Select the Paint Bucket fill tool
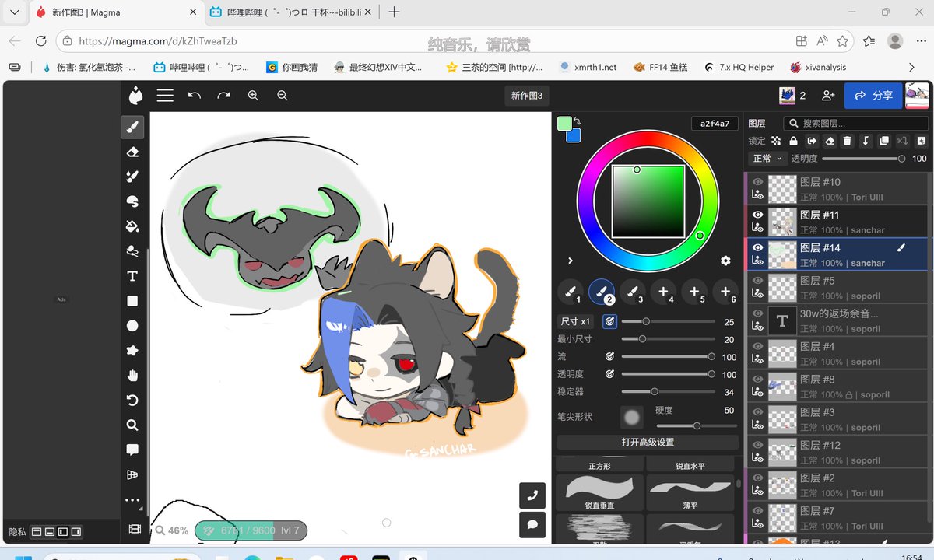 [x=132, y=226]
